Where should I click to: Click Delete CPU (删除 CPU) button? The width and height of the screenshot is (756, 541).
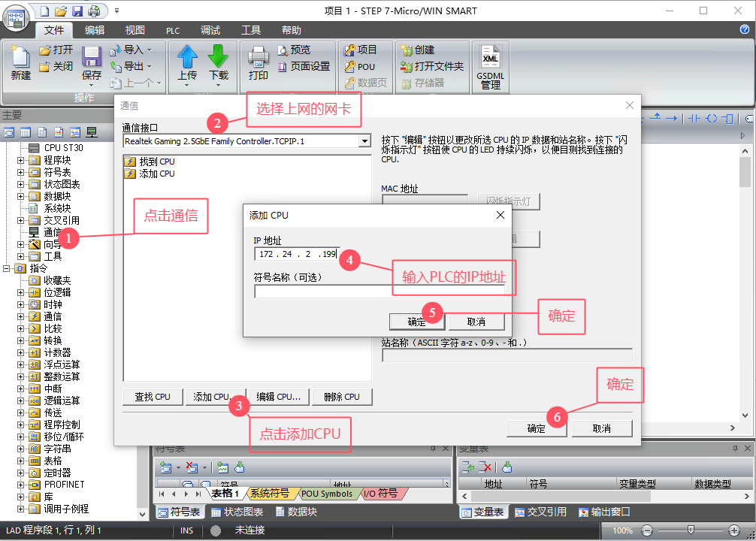coord(342,397)
